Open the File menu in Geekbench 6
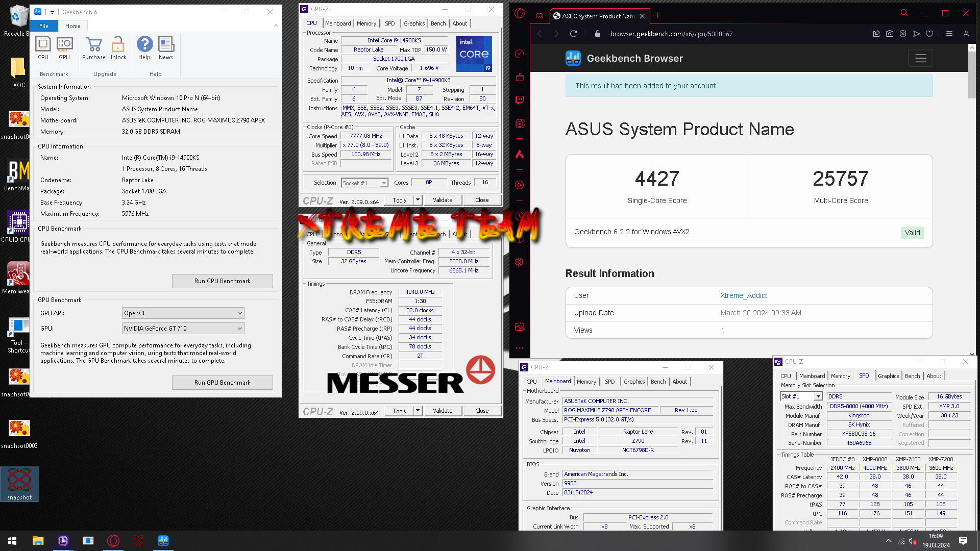980x551 pixels. coord(44,26)
